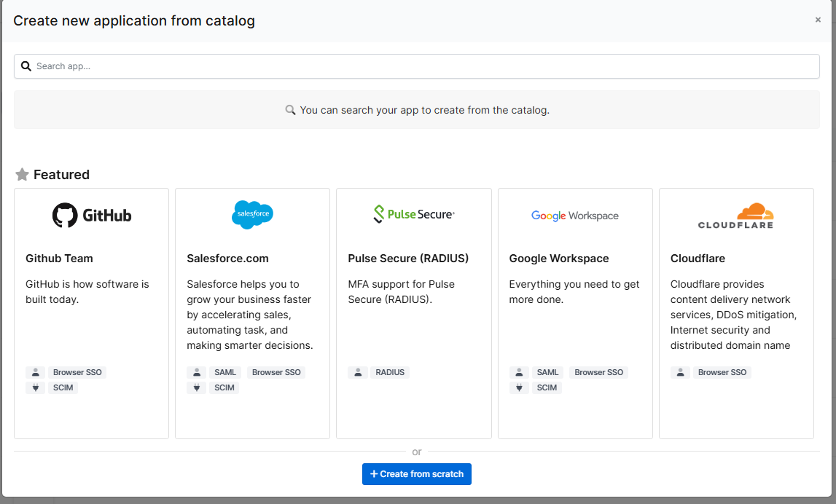Click the Featured star icon
836x504 pixels.
(22, 174)
